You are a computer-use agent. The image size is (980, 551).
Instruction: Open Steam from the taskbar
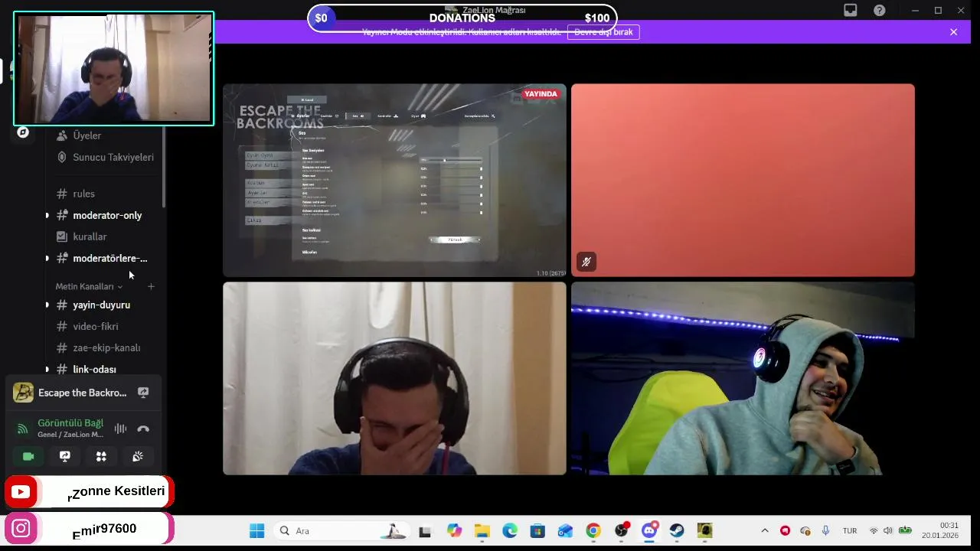point(677,530)
